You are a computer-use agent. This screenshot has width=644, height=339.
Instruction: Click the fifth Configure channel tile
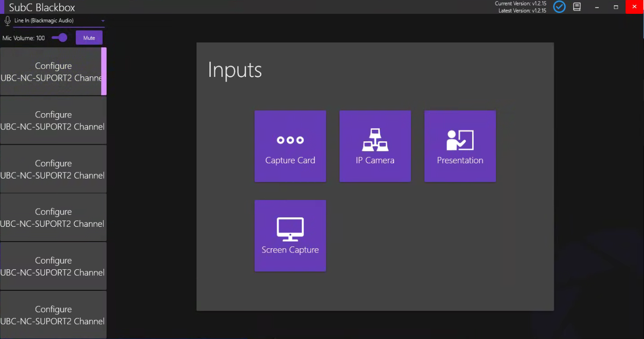point(53,266)
